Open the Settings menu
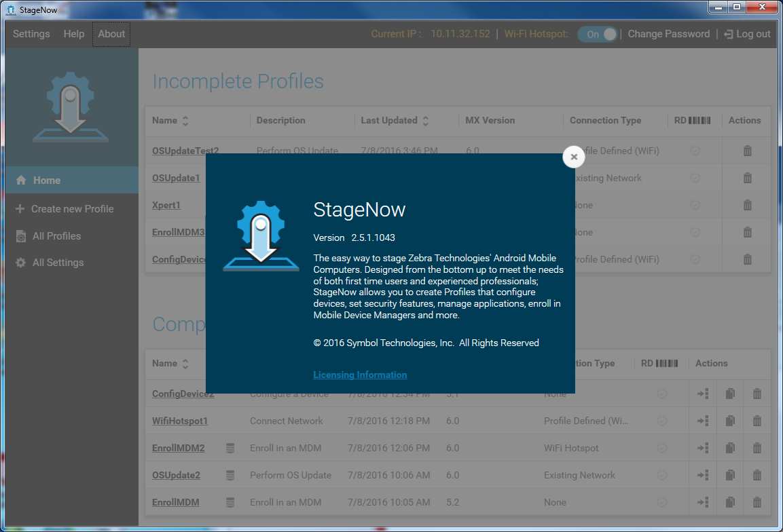This screenshot has width=783, height=532. (31, 34)
